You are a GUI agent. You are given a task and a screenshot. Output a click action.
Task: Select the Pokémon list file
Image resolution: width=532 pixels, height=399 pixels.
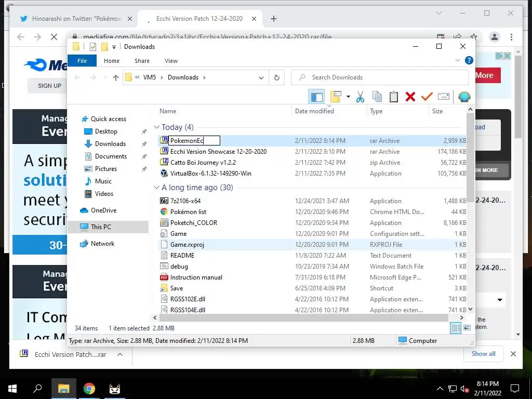188,212
